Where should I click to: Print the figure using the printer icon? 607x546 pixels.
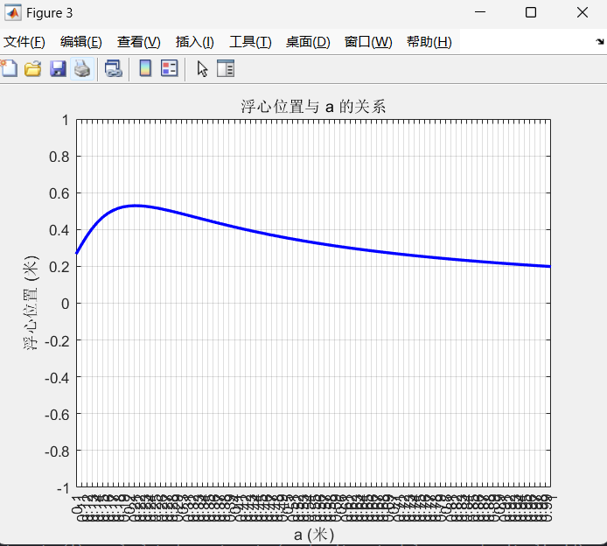[82, 68]
